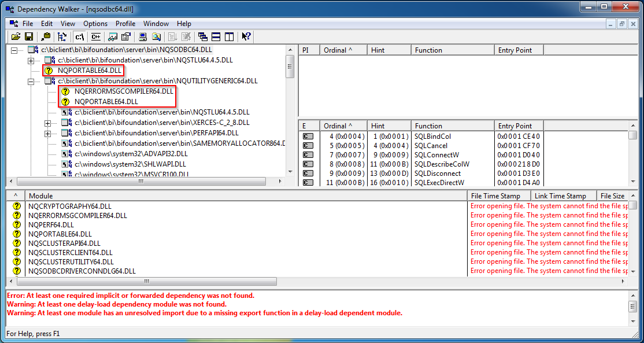Sort by Link Time Stamp column header
This screenshot has width=644, height=343.
pos(564,196)
